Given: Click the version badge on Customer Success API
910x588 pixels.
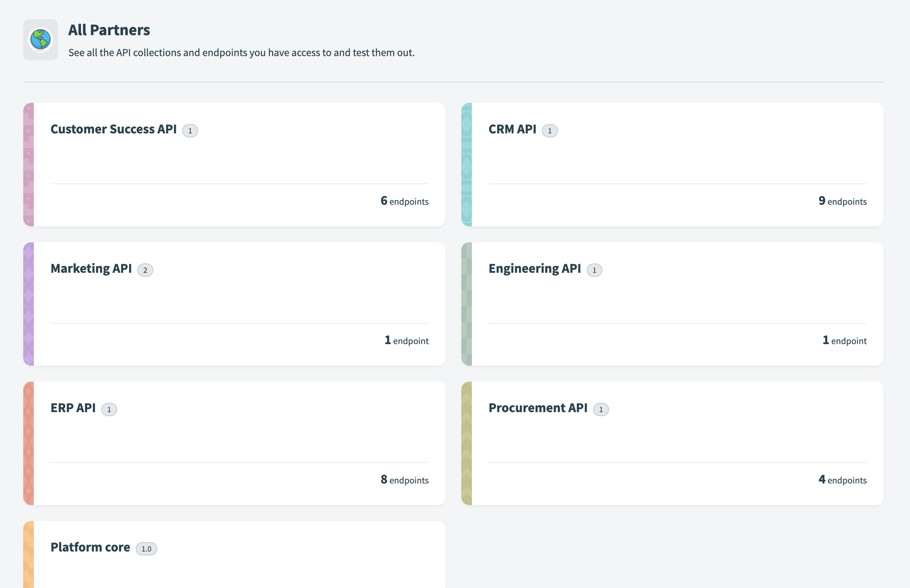Looking at the screenshot, I should click(x=190, y=131).
